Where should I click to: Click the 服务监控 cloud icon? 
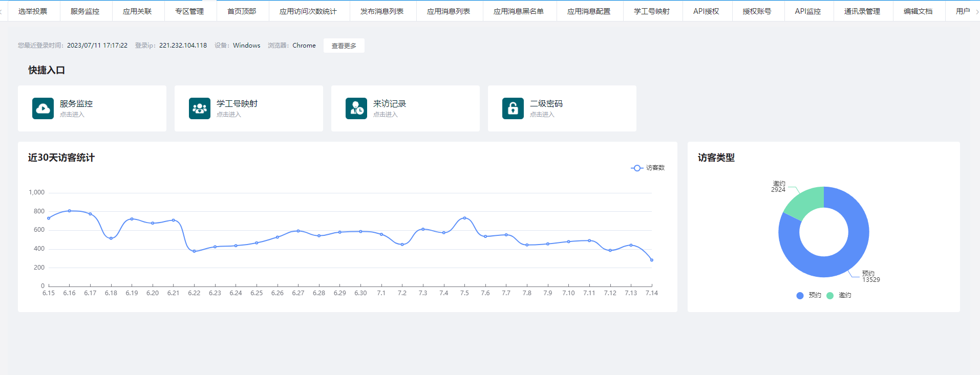point(43,108)
